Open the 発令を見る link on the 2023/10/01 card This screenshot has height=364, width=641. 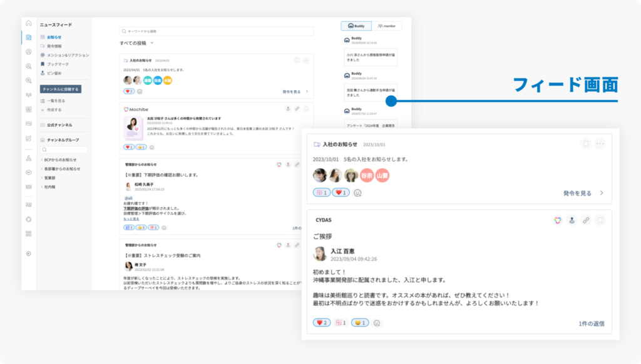pyautogui.click(x=583, y=193)
